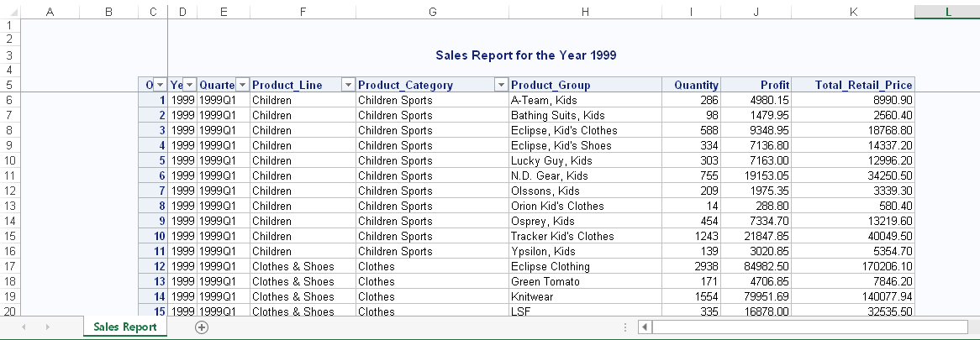Click the Profit value 84982.50

tap(756, 267)
